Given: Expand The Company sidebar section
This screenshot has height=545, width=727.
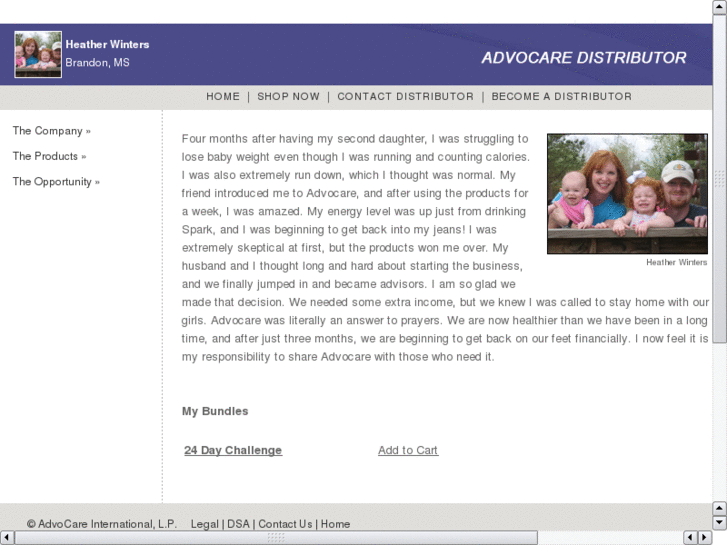Looking at the screenshot, I should click(51, 131).
